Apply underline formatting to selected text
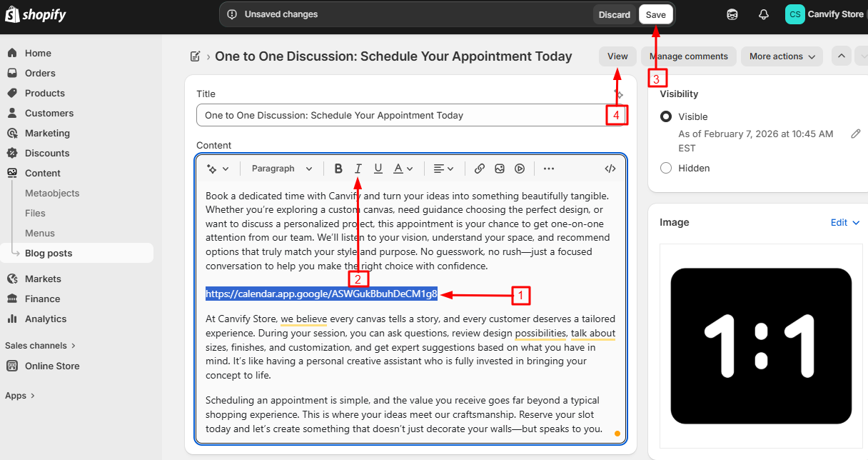 point(378,169)
